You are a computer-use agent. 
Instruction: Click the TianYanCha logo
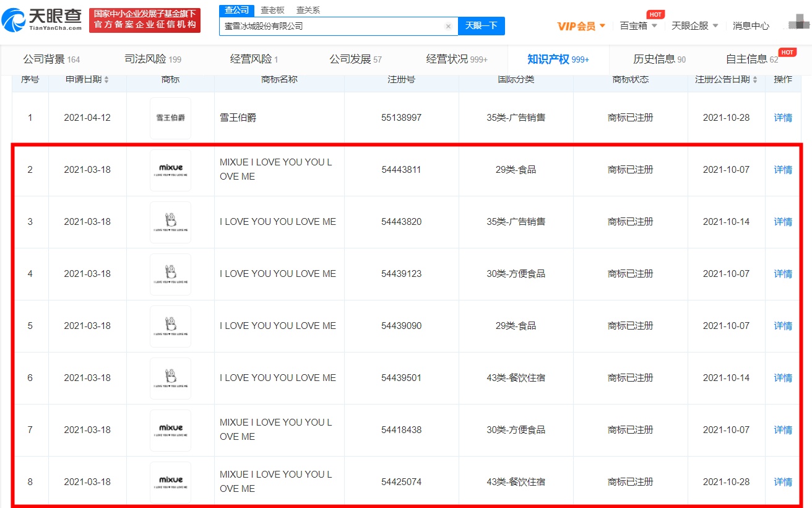[42, 19]
